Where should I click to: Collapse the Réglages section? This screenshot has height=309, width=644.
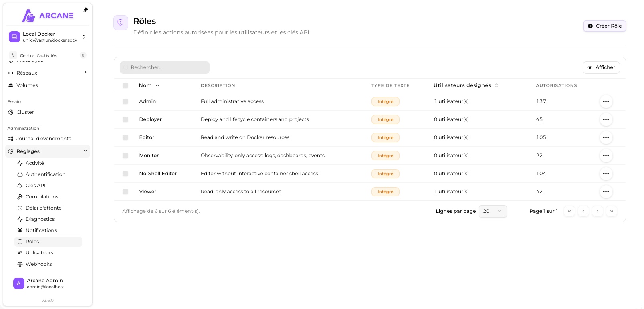pos(48,151)
